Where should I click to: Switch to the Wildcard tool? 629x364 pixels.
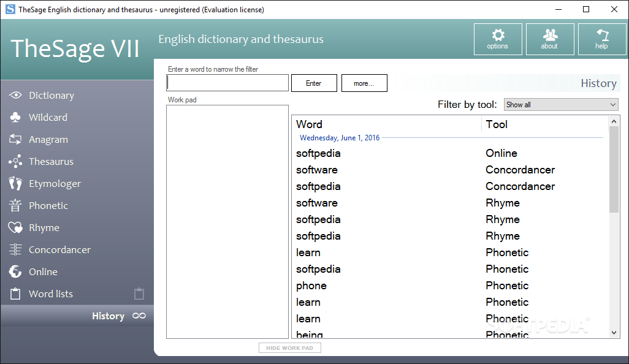(x=48, y=118)
